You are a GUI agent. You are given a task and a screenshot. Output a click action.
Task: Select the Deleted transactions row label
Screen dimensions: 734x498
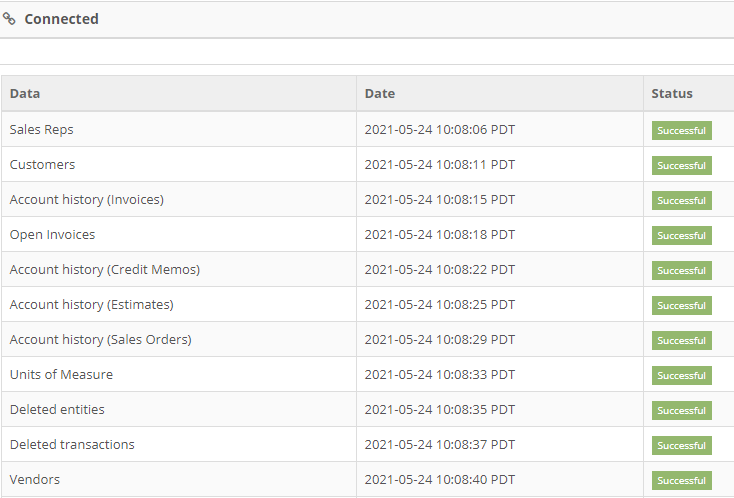click(x=72, y=445)
